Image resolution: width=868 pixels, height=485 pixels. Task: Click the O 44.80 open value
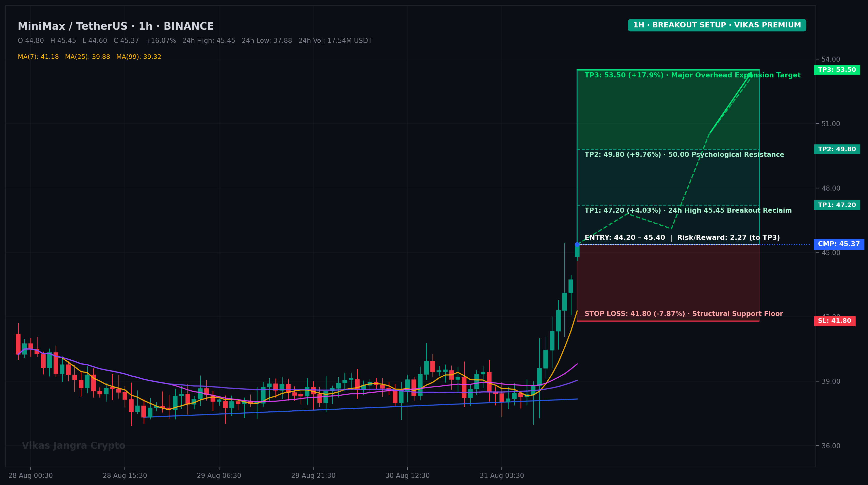pyautogui.click(x=31, y=41)
